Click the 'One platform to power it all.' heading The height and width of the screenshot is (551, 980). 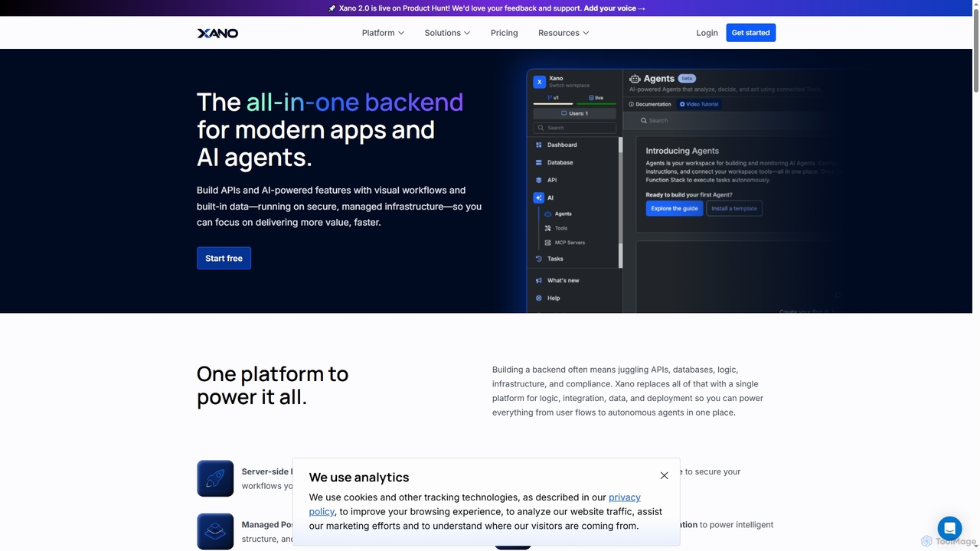(x=273, y=385)
